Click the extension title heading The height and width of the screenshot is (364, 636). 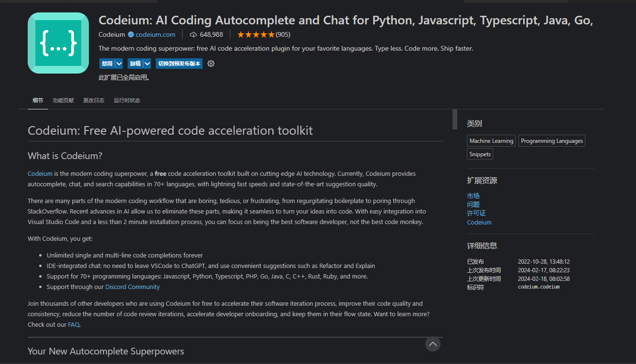pyautogui.click(x=345, y=20)
